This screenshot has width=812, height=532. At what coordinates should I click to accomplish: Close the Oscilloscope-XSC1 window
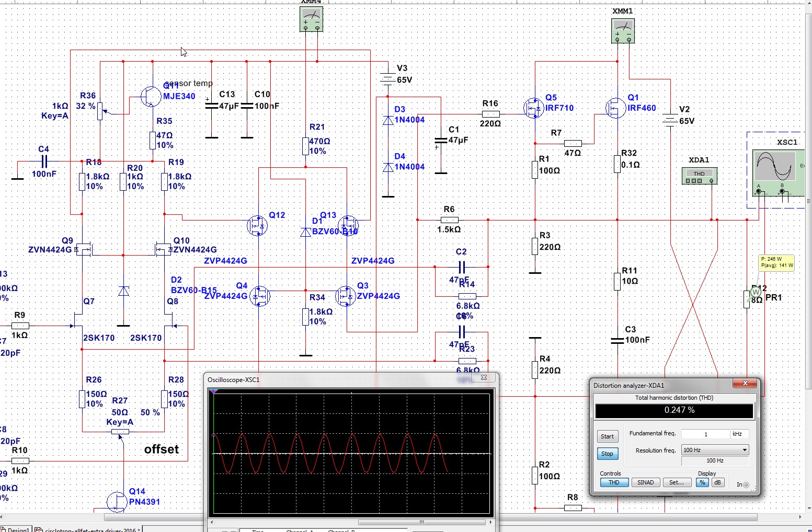tap(484, 377)
